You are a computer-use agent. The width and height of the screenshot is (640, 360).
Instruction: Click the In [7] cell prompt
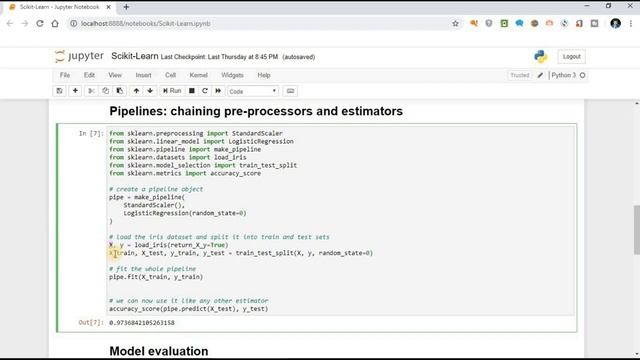pos(91,133)
